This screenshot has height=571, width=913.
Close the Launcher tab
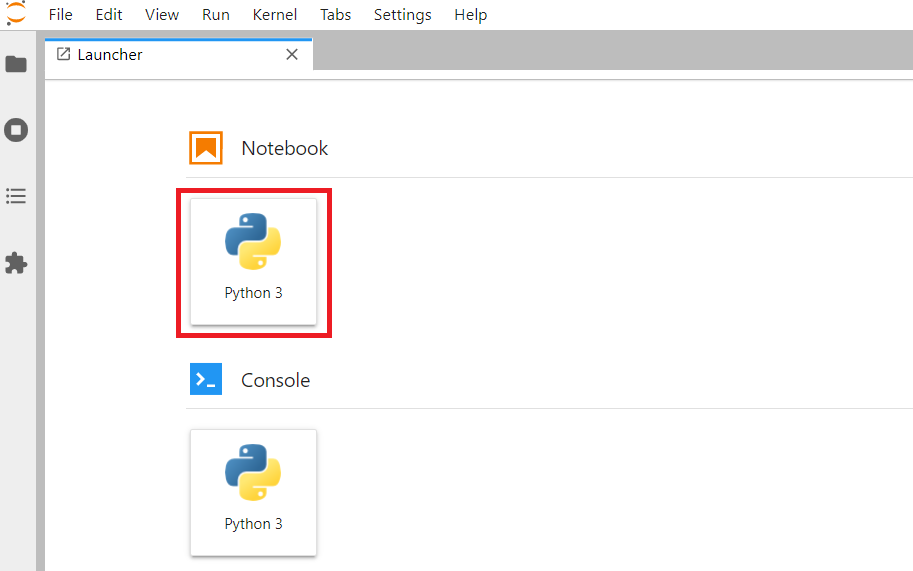click(292, 55)
